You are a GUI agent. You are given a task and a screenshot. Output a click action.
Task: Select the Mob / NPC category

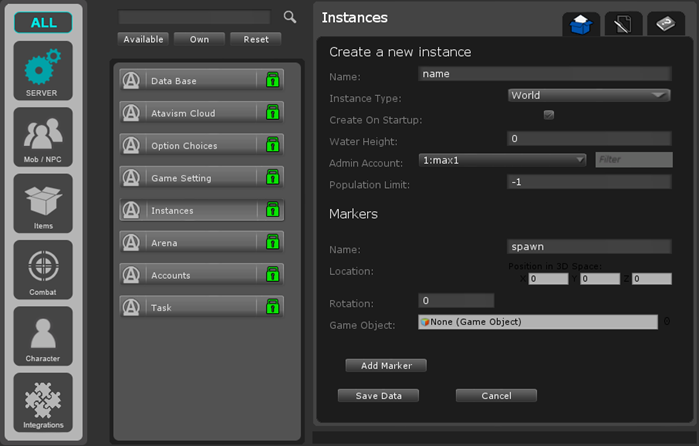[43, 137]
